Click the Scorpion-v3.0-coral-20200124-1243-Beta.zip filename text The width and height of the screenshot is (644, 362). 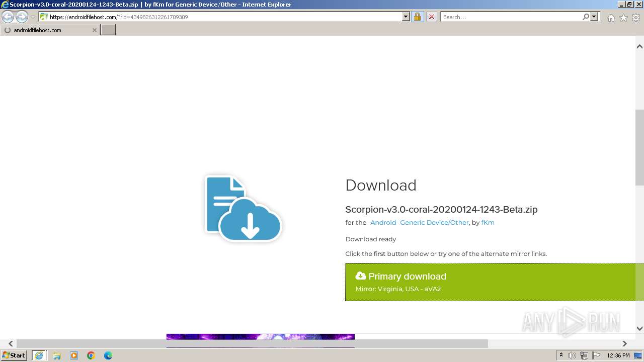tap(441, 210)
